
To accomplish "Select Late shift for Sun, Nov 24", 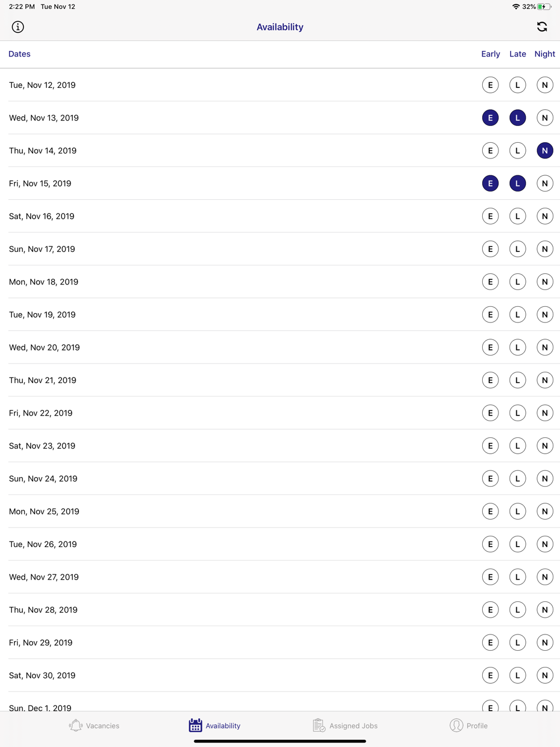I will [x=517, y=479].
